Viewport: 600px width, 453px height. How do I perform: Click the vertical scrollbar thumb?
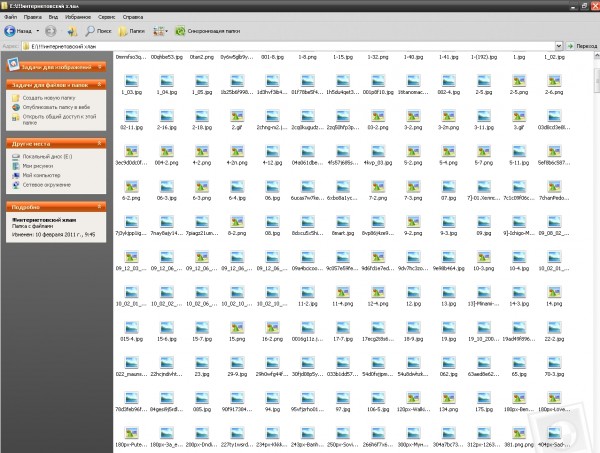tap(597, 80)
